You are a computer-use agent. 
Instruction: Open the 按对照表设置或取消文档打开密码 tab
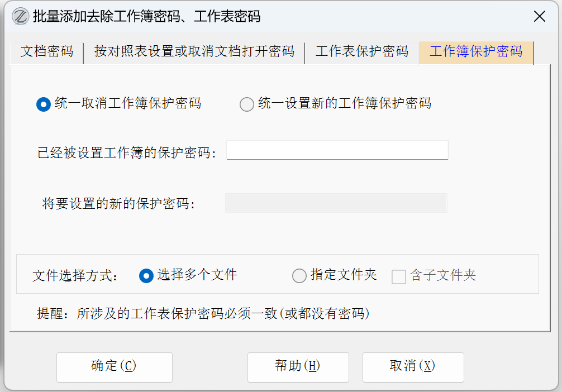pyautogui.click(x=194, y=52)
